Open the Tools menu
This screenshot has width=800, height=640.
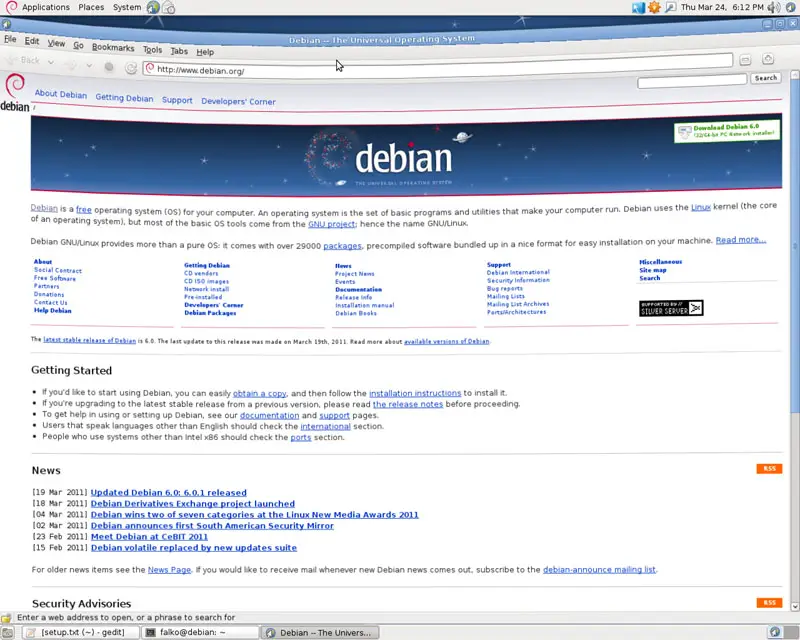point(152,50)
